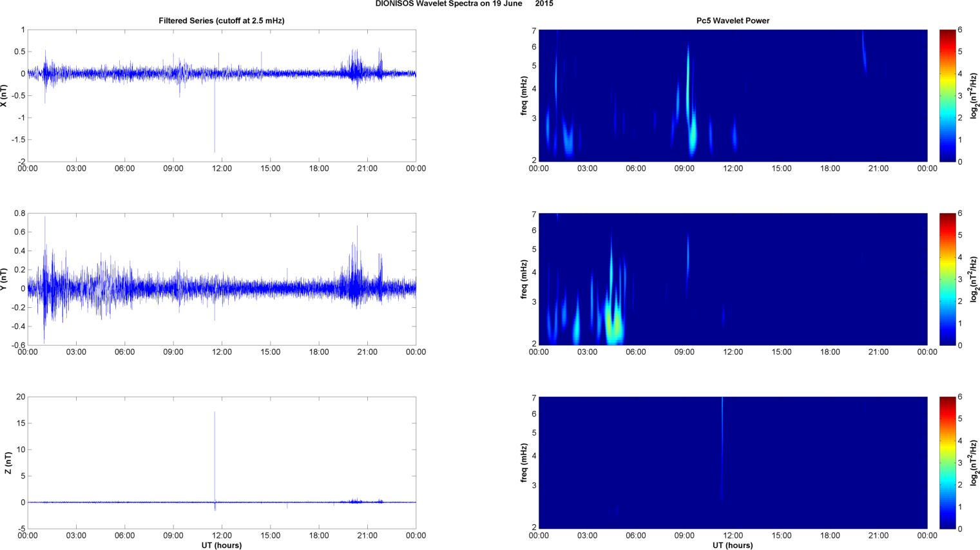
Task: Click the 'freq (mHz)' label of the middle spectrum
Action: tap(524, 279)
